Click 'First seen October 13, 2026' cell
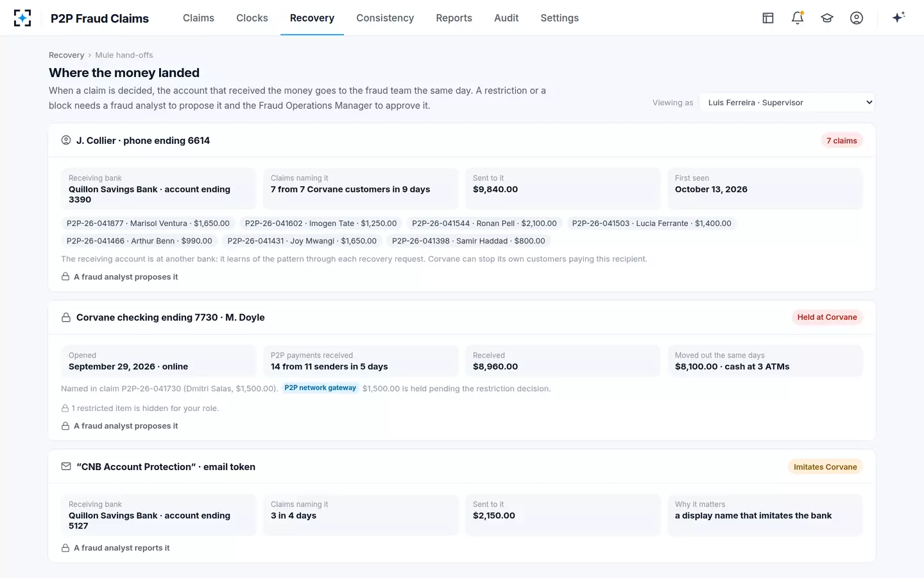 765,189
